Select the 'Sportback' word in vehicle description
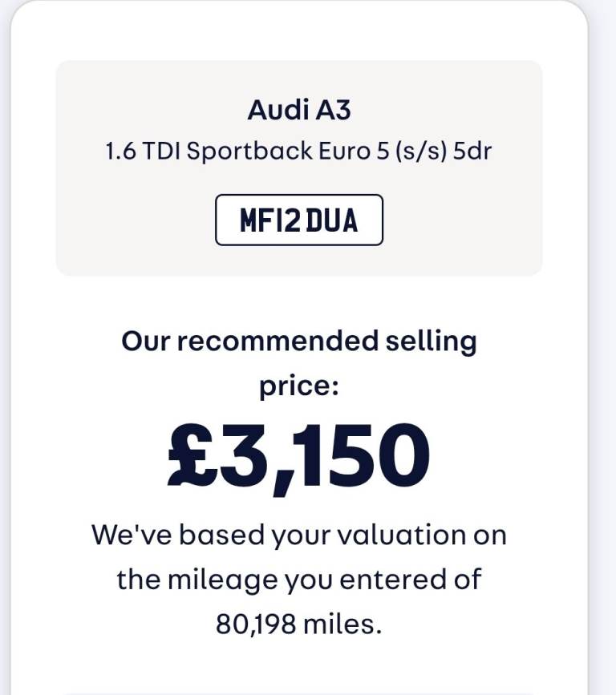Image resolution: width=616 pixels, height=695 pixels. tap(249, 152)
